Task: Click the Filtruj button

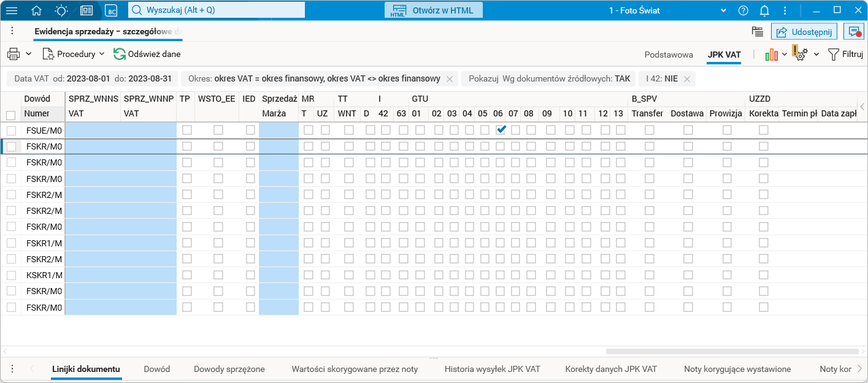Action: point(845,55)
